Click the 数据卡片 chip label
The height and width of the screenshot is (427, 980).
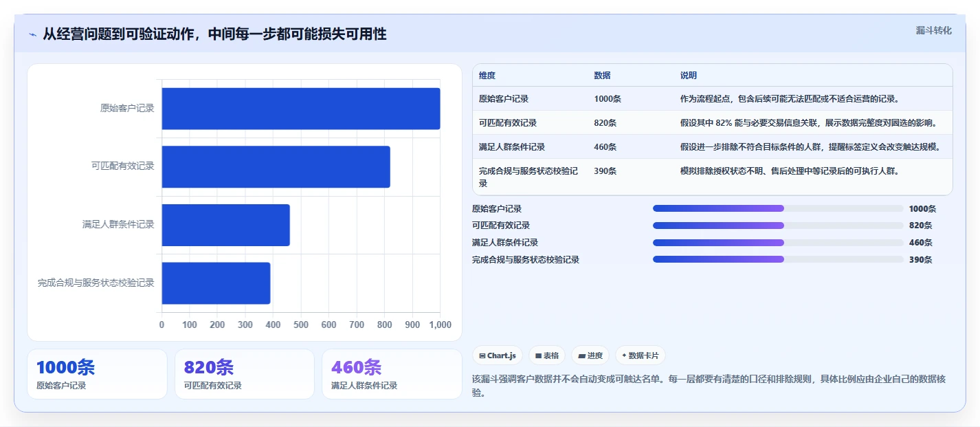(x=644, y=356)
